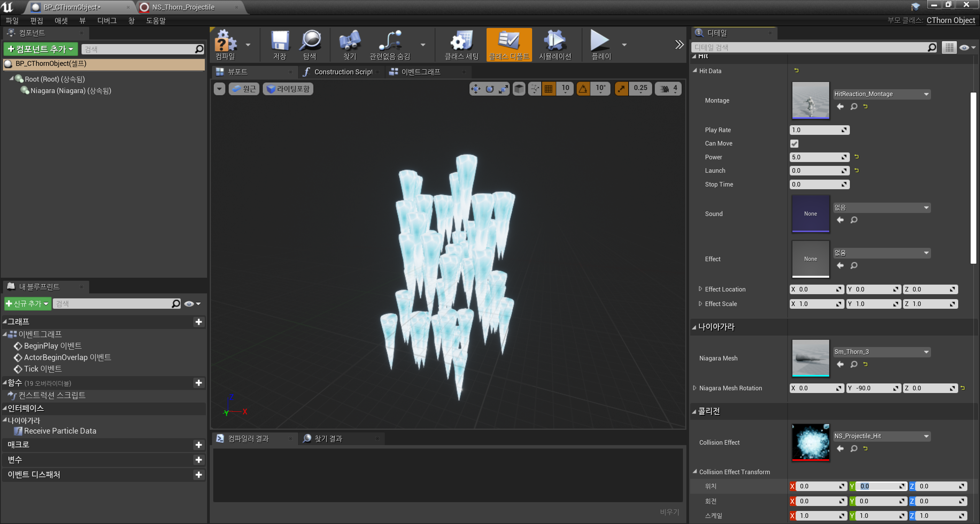Switch to the Construction Script tab
The image size is (980, 524).
click(x=343, y=72)
